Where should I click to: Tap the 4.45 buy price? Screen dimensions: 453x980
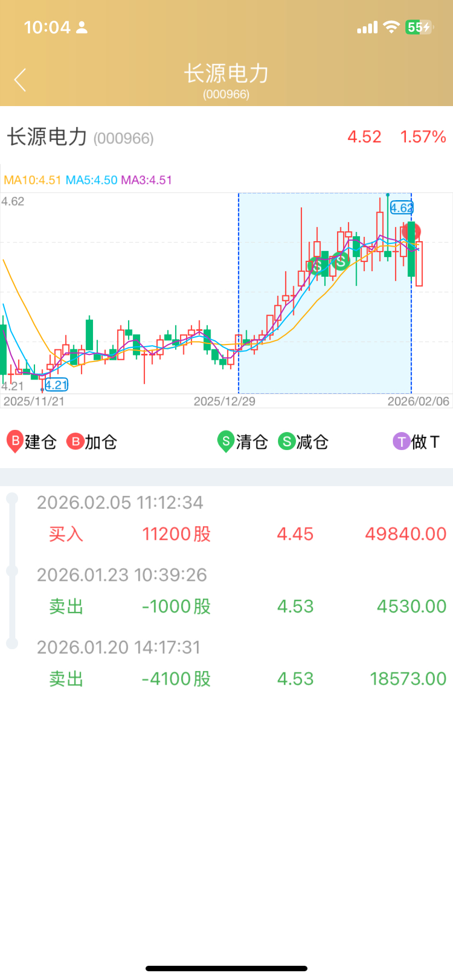[x=295, y=534]
